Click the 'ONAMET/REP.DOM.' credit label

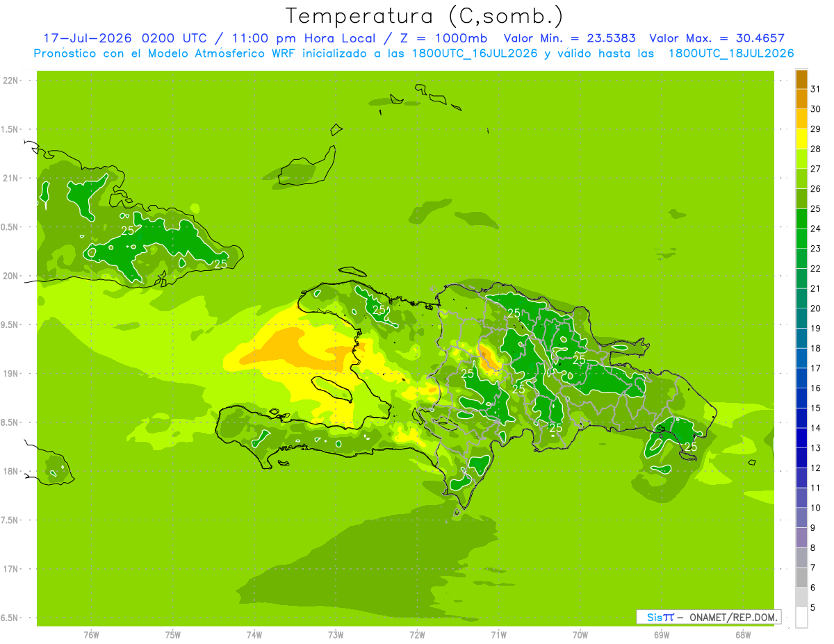pyautogui.click(x=733, y=617)
